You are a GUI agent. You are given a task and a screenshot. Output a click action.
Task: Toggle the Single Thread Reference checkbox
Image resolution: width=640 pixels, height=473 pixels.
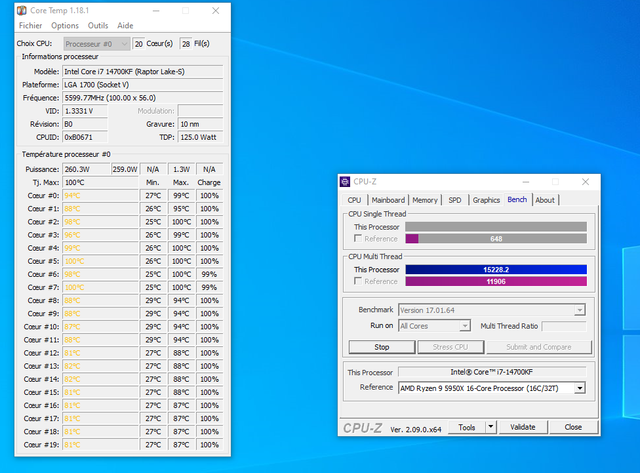(x=358, y=238)
